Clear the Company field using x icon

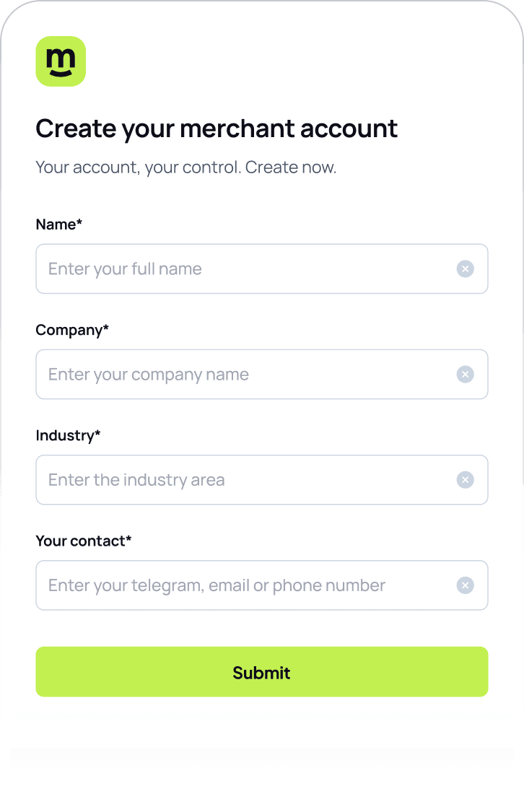[x=465, y=375]
